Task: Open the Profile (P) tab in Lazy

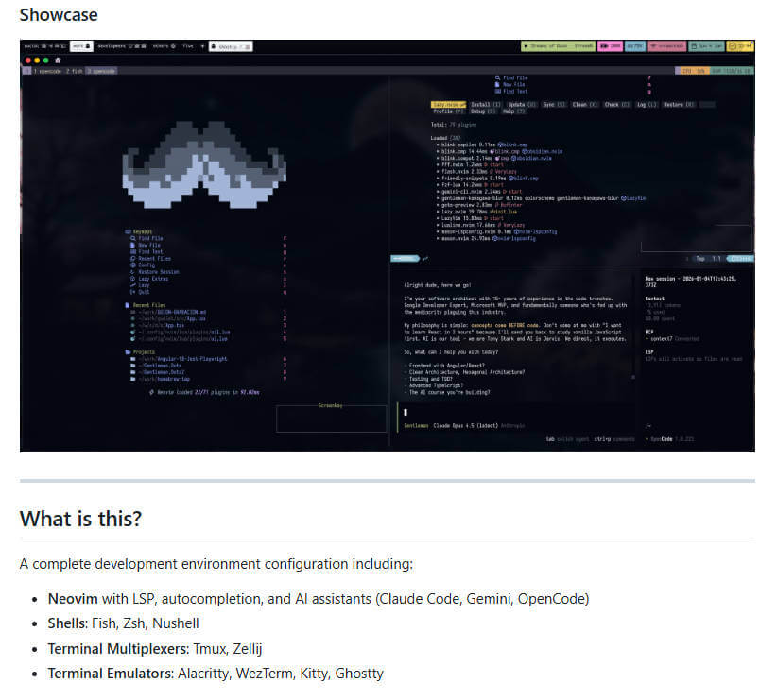Action: (448, 111)
